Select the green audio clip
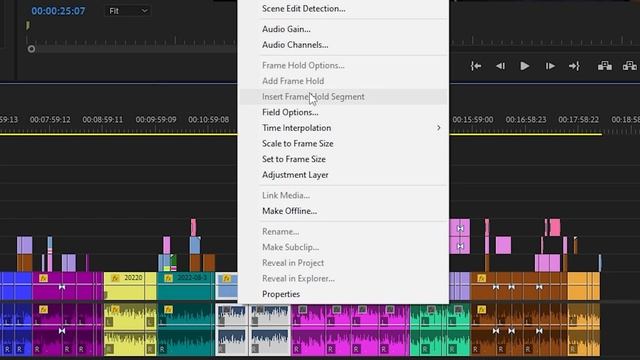The width and height of the screenshot is (640, 360). pyautogui.click(x=440, y=329)
